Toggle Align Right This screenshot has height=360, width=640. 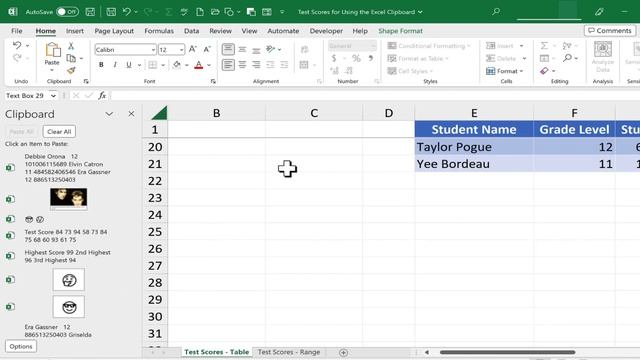(256, 64)
